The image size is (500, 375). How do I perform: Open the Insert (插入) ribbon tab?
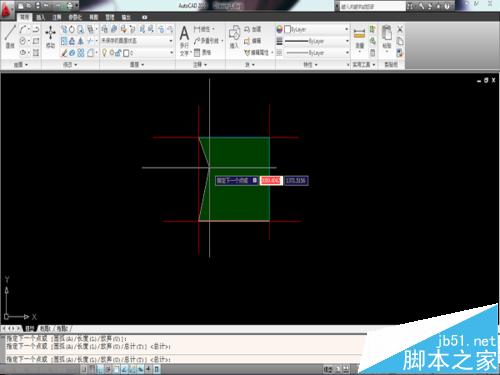(40, 17)
